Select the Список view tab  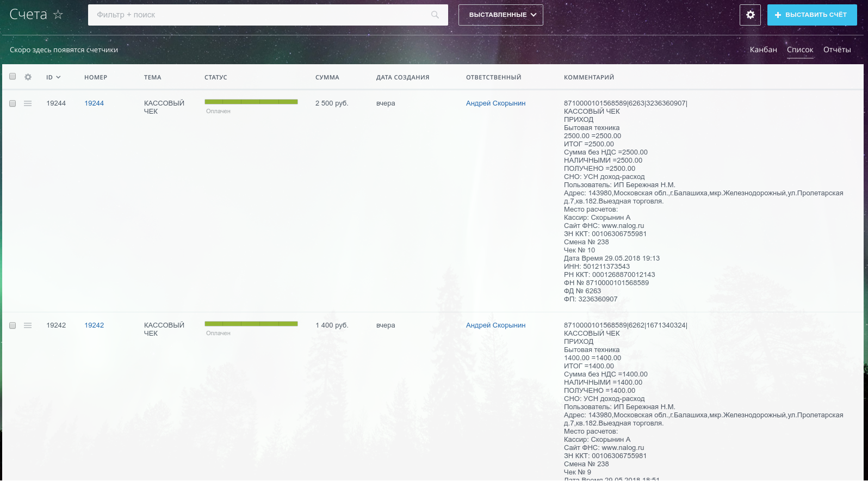799,50
